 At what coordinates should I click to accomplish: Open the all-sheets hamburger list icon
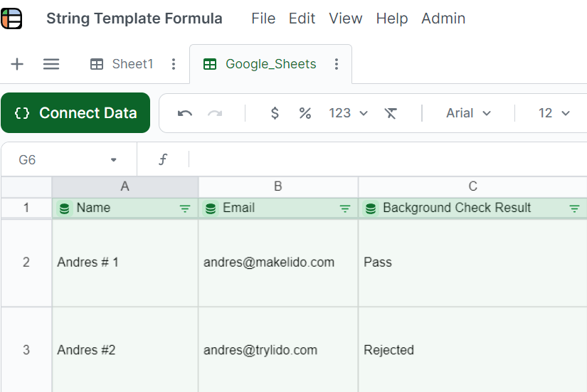[51, 64]
